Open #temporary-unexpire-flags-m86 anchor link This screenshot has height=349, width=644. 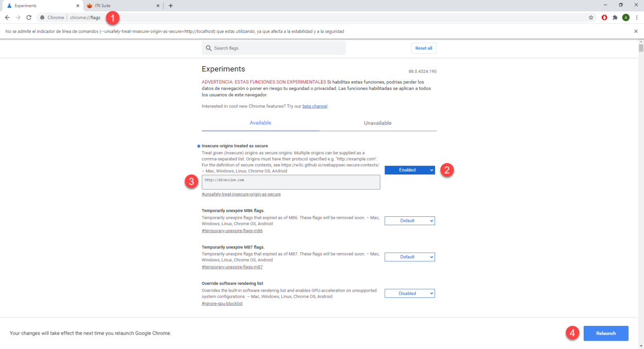[x=232, y=231]
